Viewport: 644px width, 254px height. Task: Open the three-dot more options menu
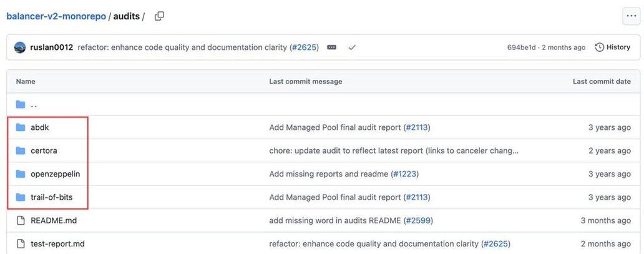click(631, 16)
